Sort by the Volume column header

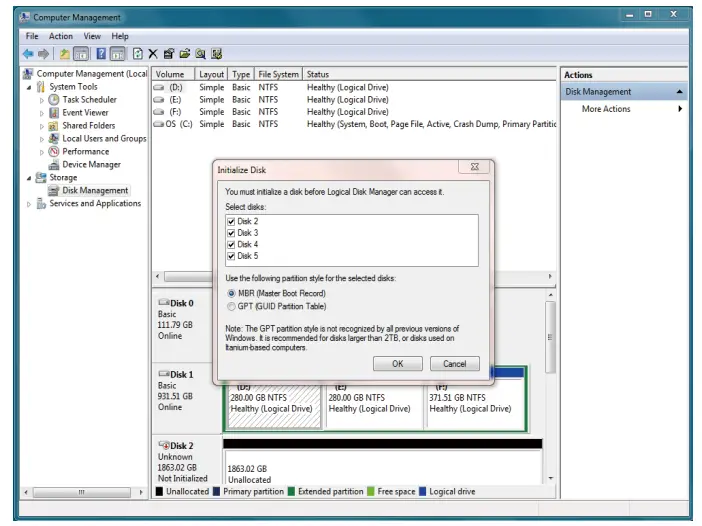click(x=173, y=74)
